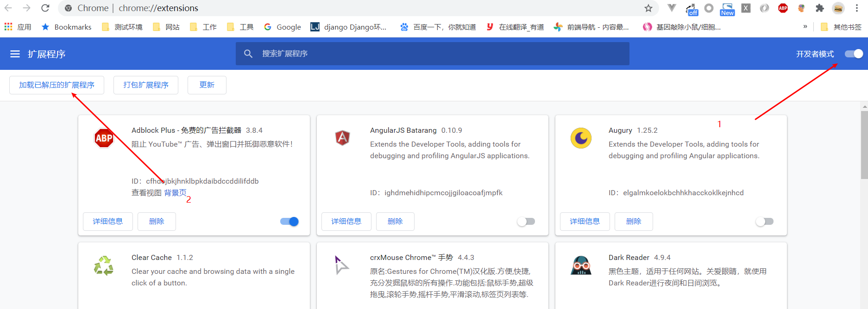This screenshot has height=309, width=868.
Task: Open 详细信息 for AngularJS Batarang
Action: [x=346, y=222]
